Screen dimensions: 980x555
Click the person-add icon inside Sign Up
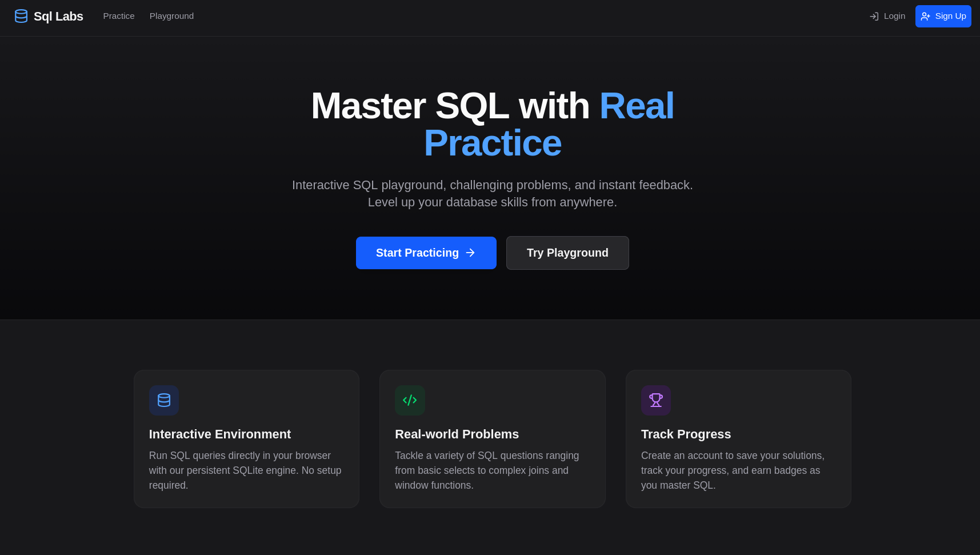[926, 16]
